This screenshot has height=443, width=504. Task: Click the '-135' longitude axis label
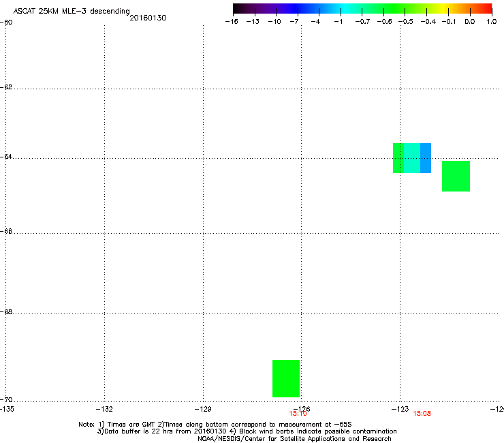[7, 409]
